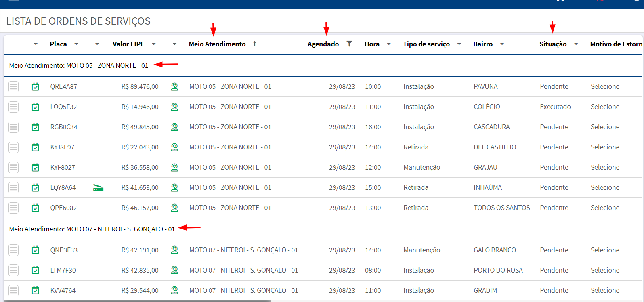Click calendar check icon for KVV4764
Viewport: 644px width, 302px height.
pyautogui.click(x=36, y=290)
